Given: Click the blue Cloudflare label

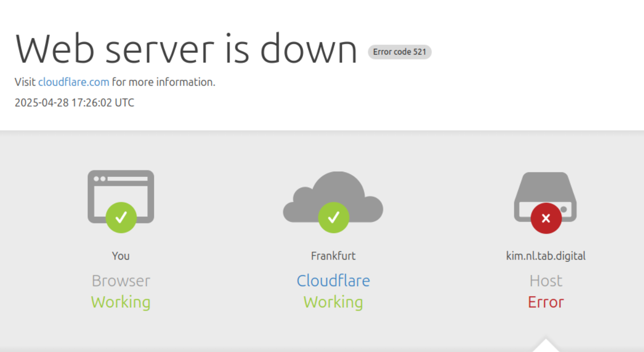Looking at the screenshot, I should [333, 280].
